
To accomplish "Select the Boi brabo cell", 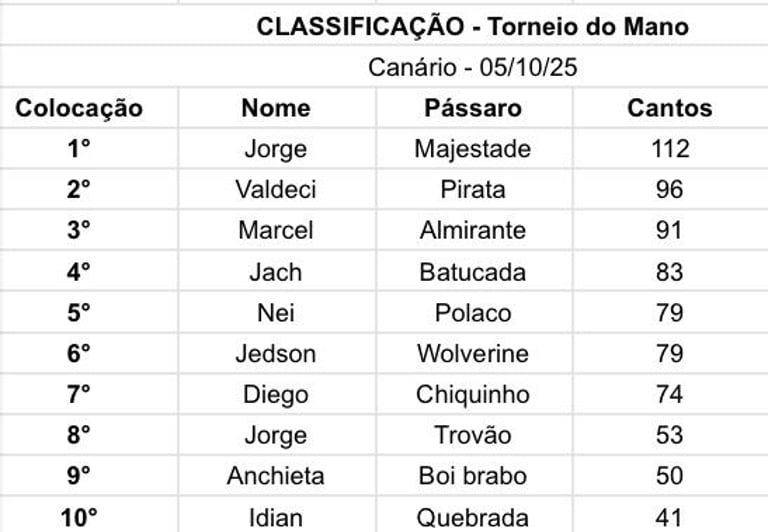I will click(x=474, y=476).
